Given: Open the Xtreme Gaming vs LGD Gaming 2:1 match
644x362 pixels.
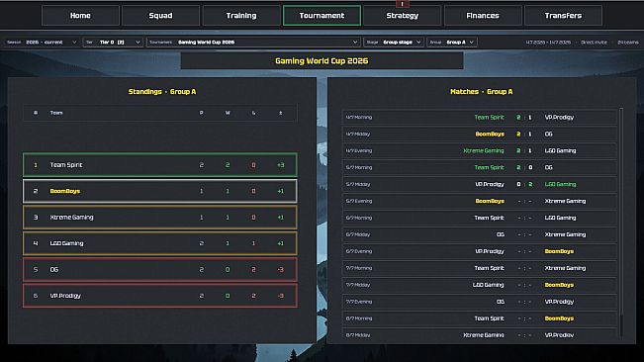Looking at the screenshot, I should 480,151.
